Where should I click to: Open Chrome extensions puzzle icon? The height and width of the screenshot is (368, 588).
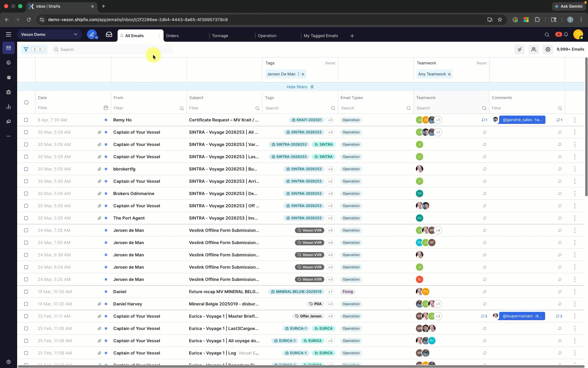537,20
